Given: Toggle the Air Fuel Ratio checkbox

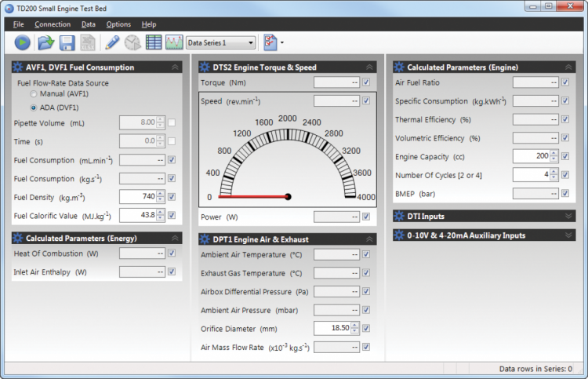Looking at the screenshot, I should coord(565,82).
